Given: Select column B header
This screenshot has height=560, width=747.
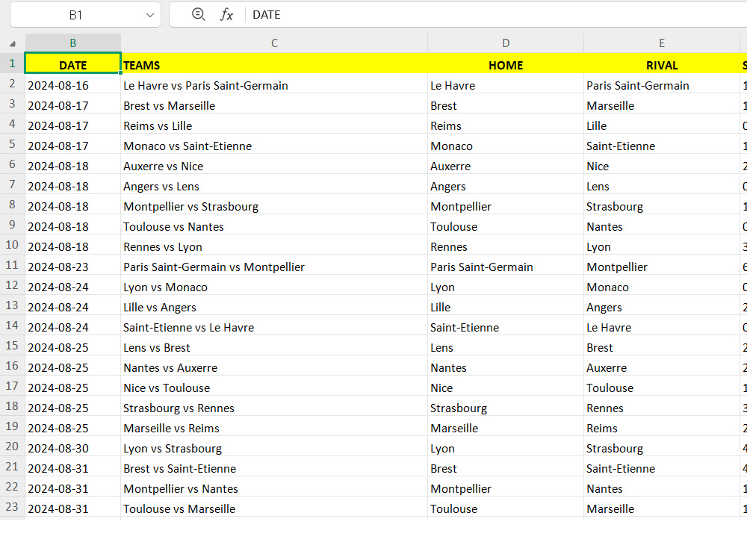Looking at the screenshot, I should (73, 43).
